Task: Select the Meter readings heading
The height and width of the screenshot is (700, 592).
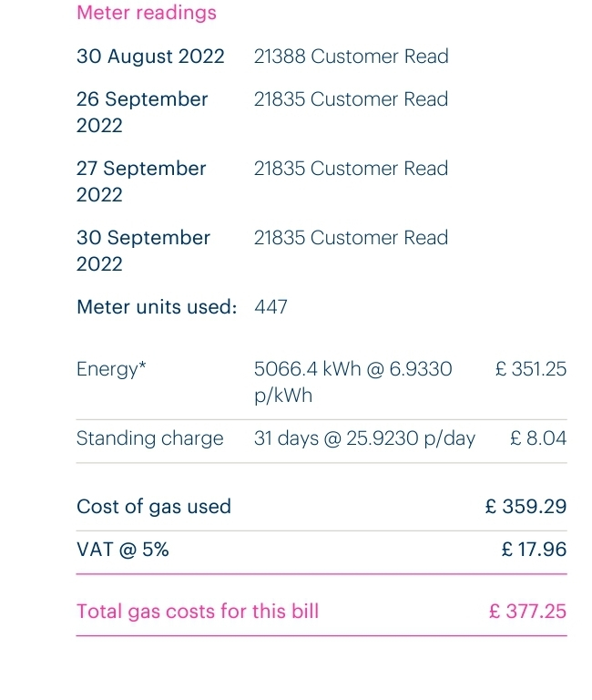Action: [147, 13]
